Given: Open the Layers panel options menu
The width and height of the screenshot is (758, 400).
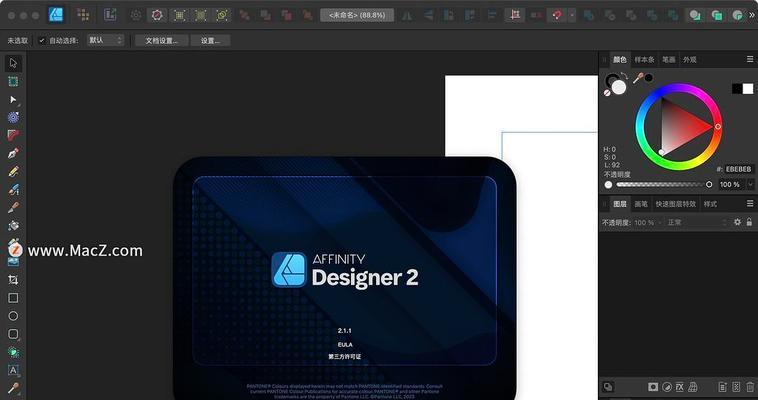Looking at the screenshot, I should (750, 204).
